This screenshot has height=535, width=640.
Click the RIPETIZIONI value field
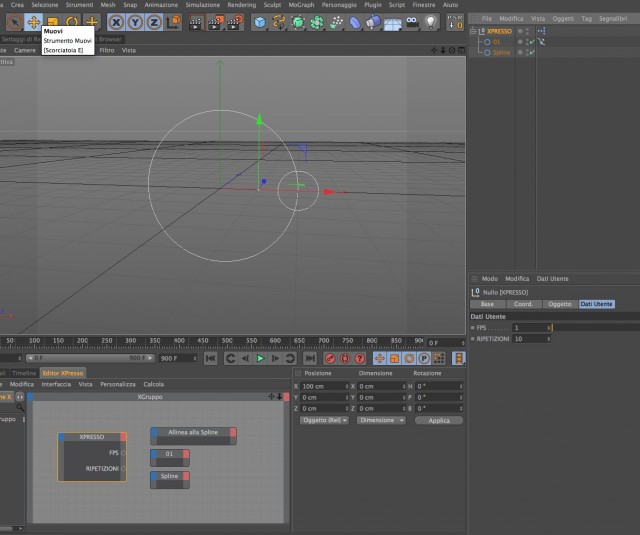(531, 339)
